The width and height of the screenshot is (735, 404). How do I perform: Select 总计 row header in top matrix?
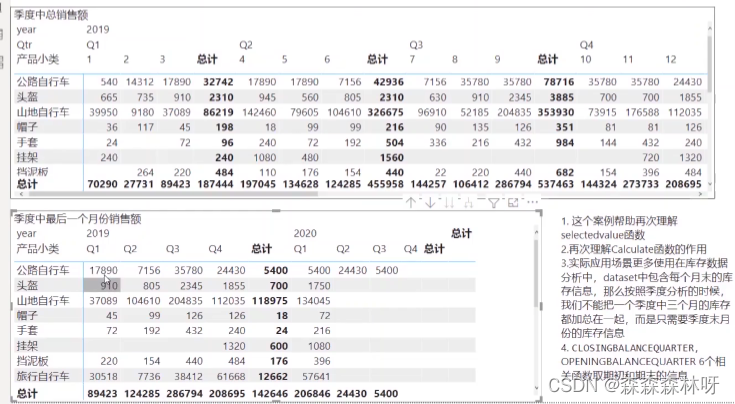[27, 184]
